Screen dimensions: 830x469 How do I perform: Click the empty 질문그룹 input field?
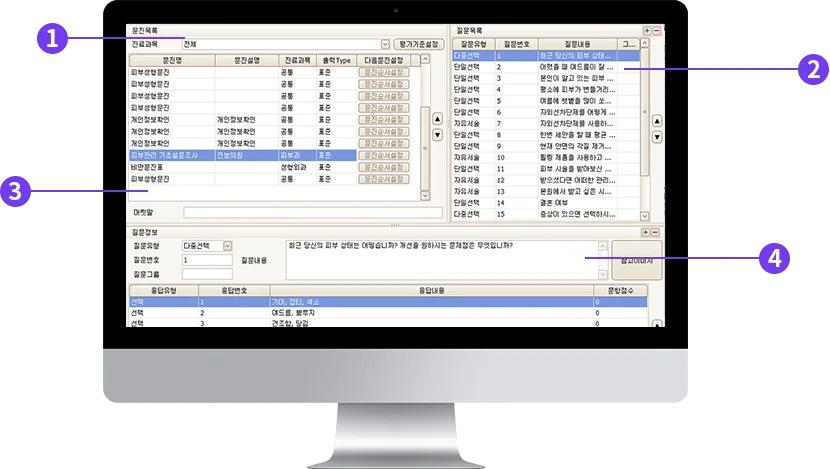coord(207,274)
